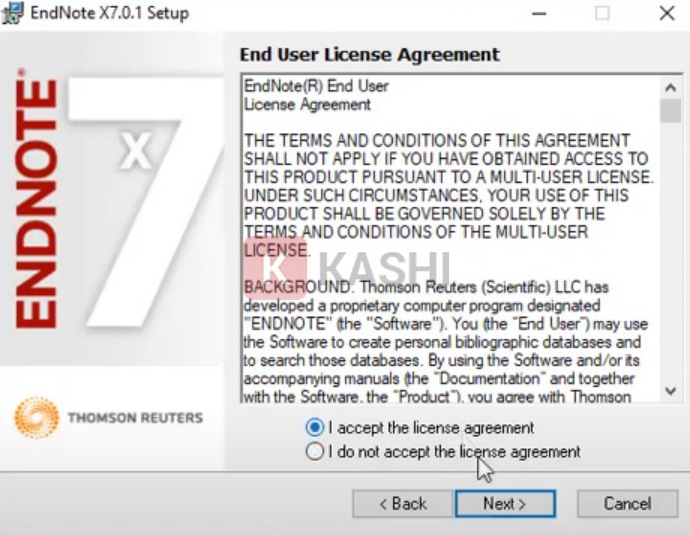Viewport: 690px width, 535px height.
Task: Click the empty scrollbar track below thumb
Action: 671,252
